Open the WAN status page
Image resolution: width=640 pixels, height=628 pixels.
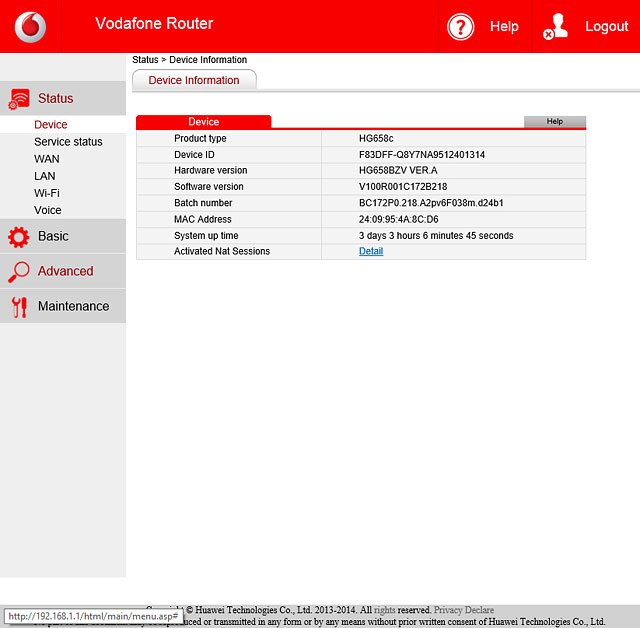pyautogui.click(x=47, y=159)
